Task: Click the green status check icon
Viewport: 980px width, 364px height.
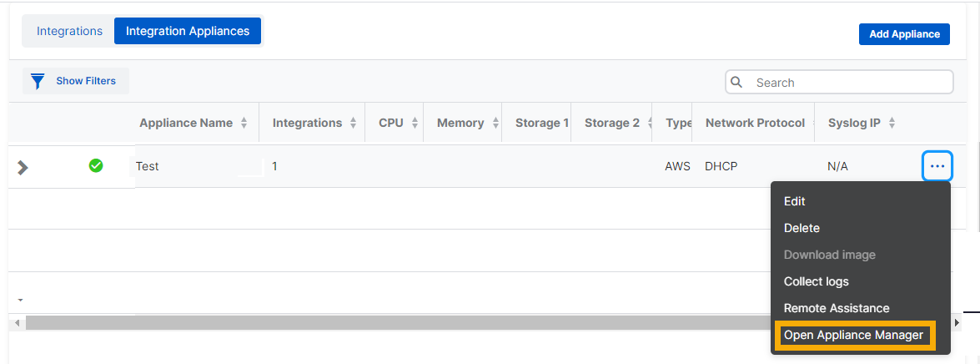Action: [x=96, y=165]
